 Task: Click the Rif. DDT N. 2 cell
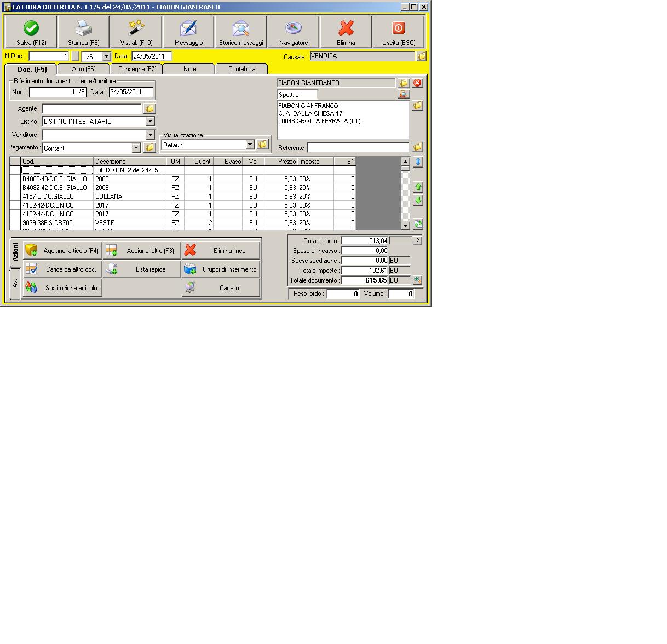[x=130, y=170]
